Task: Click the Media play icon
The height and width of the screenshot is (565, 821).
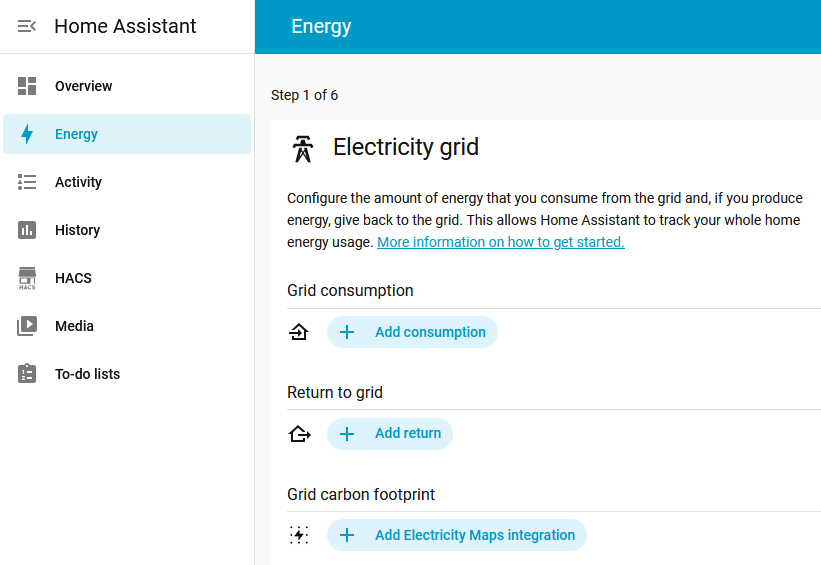Action: [x=27, y=326]
